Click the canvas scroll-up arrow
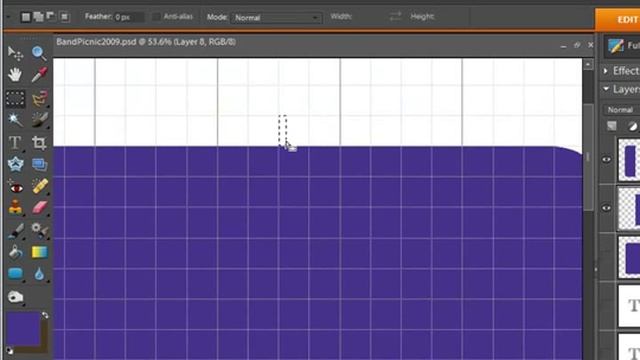Viewport: 640px width, 360px height. pyautogui.click(x=588, y=64)
